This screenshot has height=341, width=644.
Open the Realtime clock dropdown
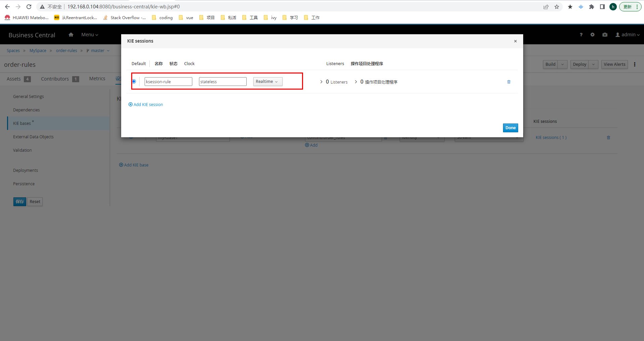267,82
